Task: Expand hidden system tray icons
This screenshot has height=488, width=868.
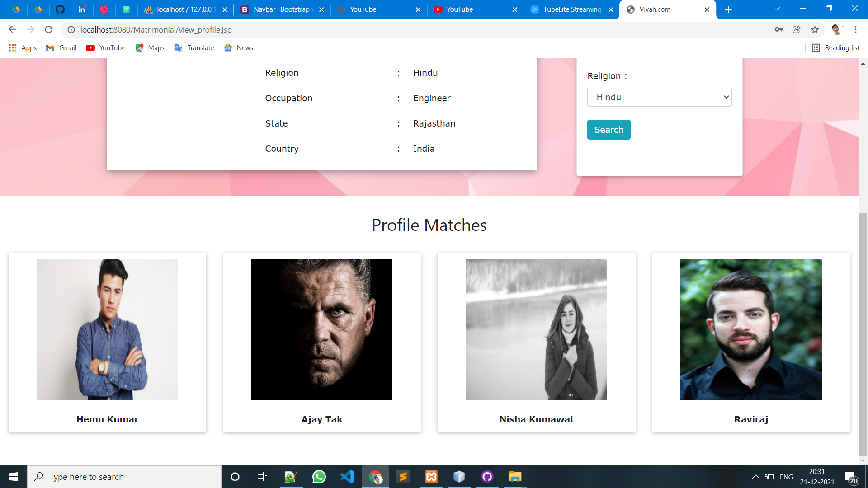Action: (x=755, y=477)
